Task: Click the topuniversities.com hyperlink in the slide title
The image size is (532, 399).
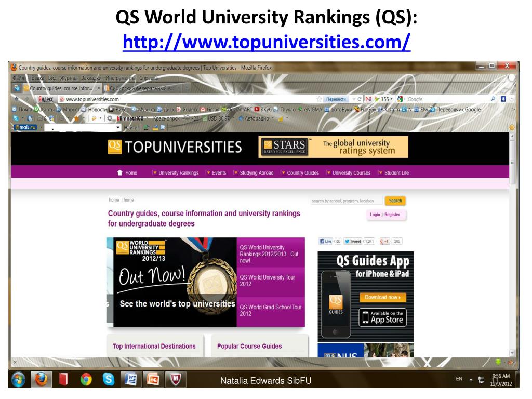Action: [x=267, y=42]
